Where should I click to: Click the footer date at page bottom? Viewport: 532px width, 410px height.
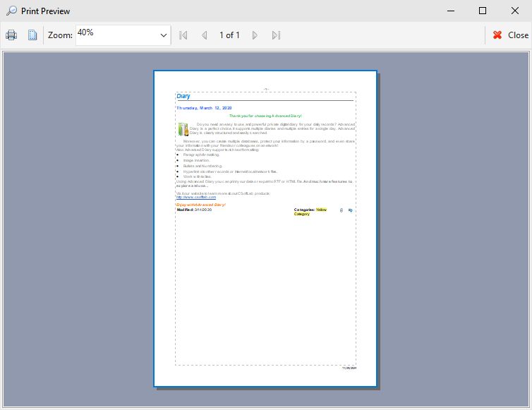349,368
